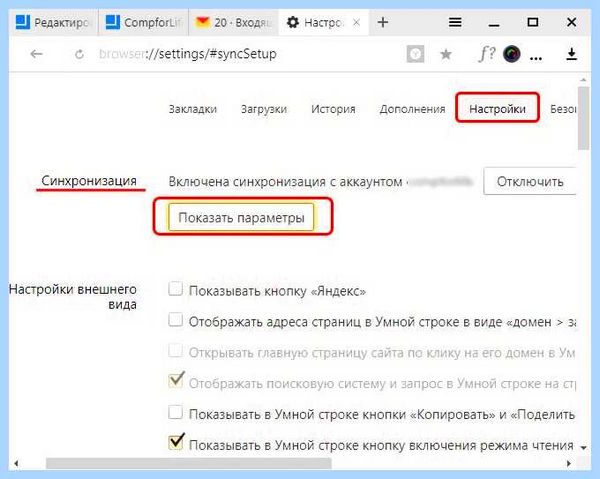The height and width of the screenshot is (479, 600).
Task: Open a new tab with plus
Action: pos(383,22)
